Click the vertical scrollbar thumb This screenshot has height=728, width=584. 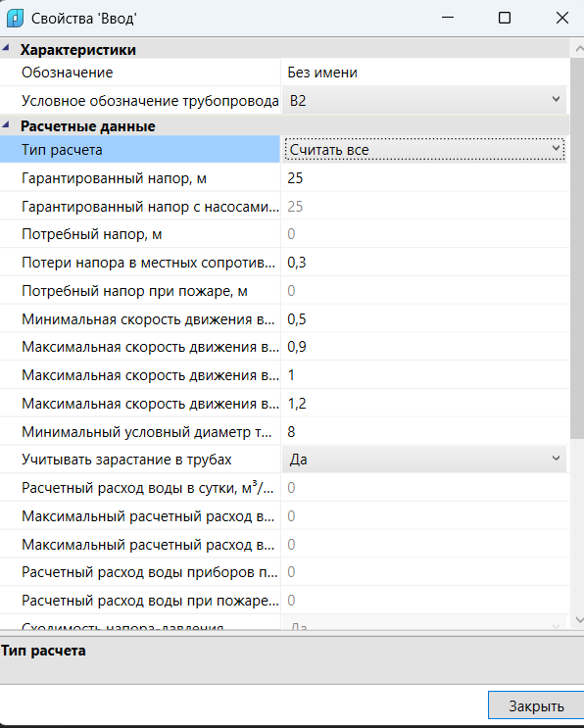[577, 248]
